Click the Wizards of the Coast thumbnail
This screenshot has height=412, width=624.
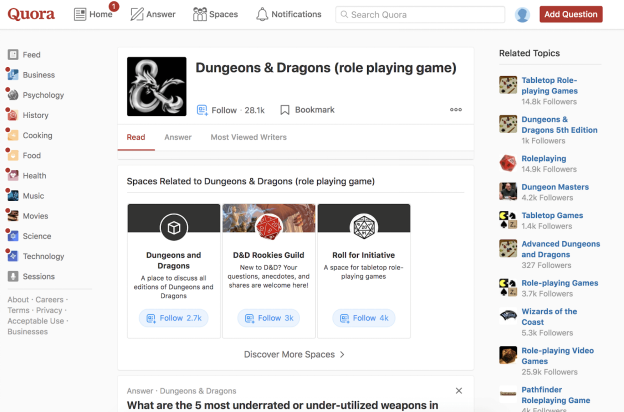pos(508,316)
